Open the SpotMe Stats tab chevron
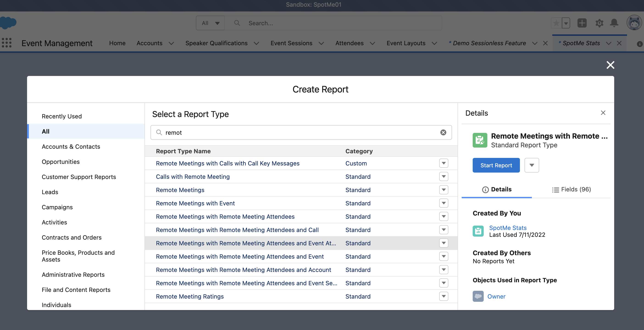Screen dimensions: 644x330 tap(608, 43)
